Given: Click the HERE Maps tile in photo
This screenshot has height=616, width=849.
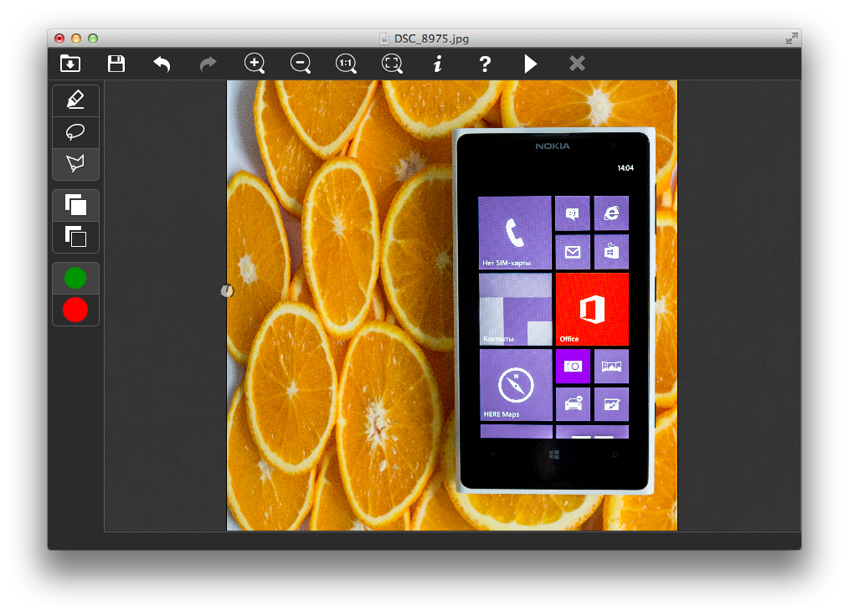Looking at the screenshot, I should (516, 385).
